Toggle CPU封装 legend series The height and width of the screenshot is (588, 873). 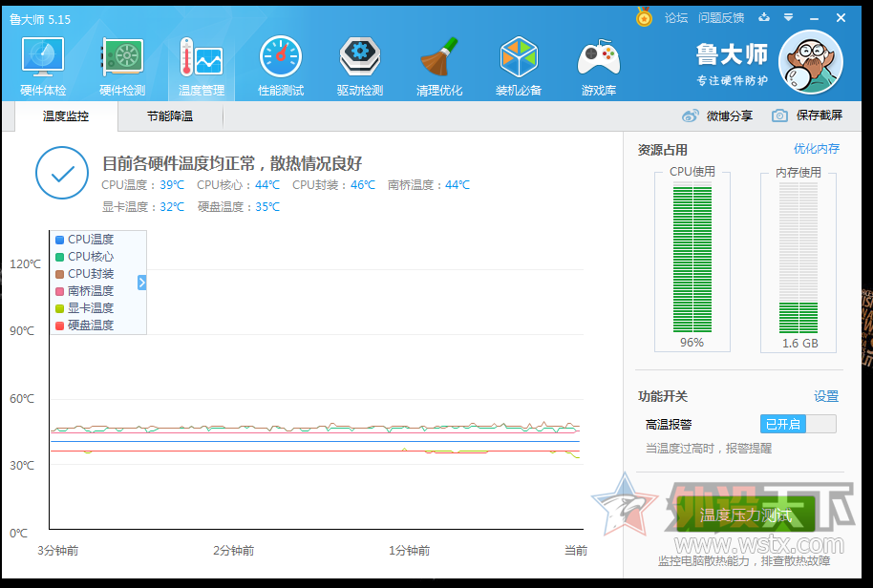coord(84,274)
